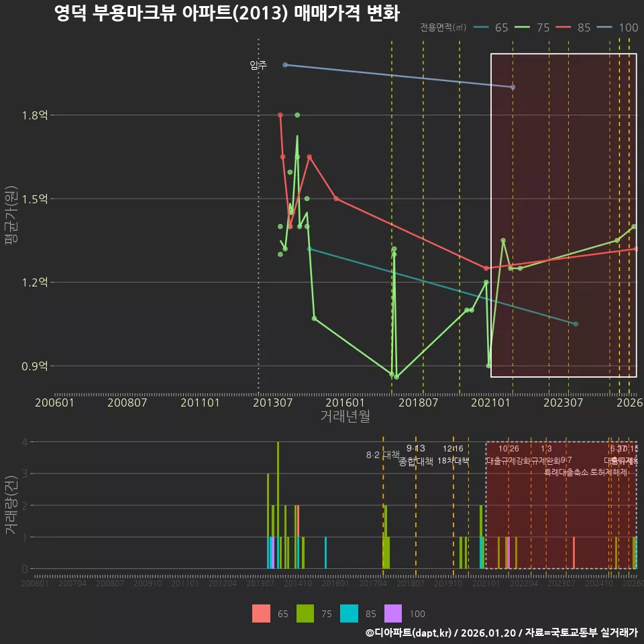Click the red 85㎡ point near 202101

486,268
